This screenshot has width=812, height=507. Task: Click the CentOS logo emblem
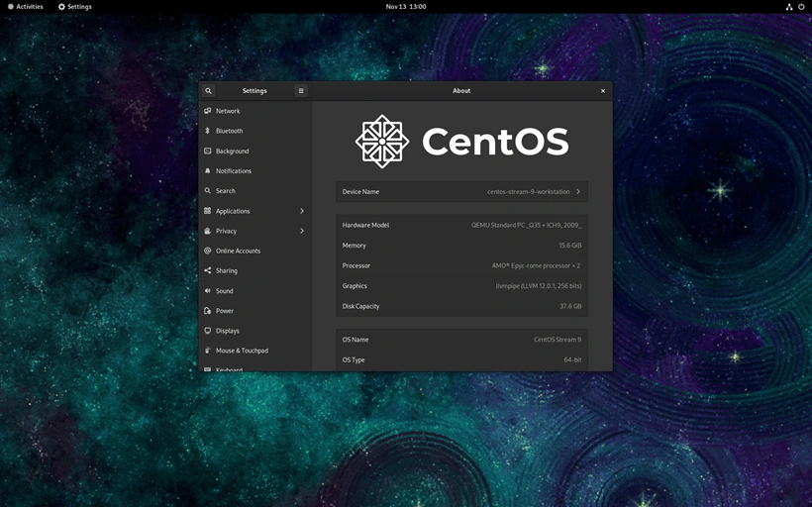coord(382,142)
